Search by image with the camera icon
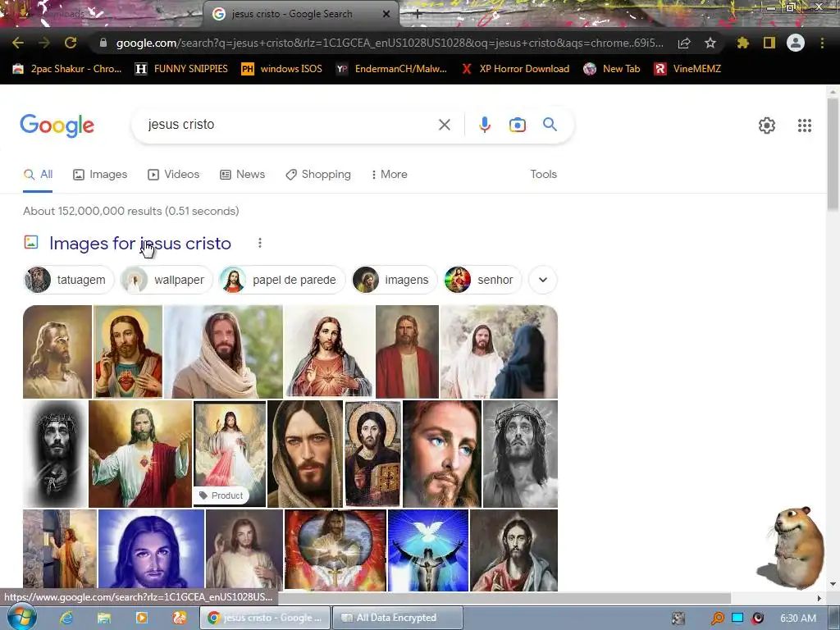The width and height of the screenshot is (840, 630). [x=517, y=125]
